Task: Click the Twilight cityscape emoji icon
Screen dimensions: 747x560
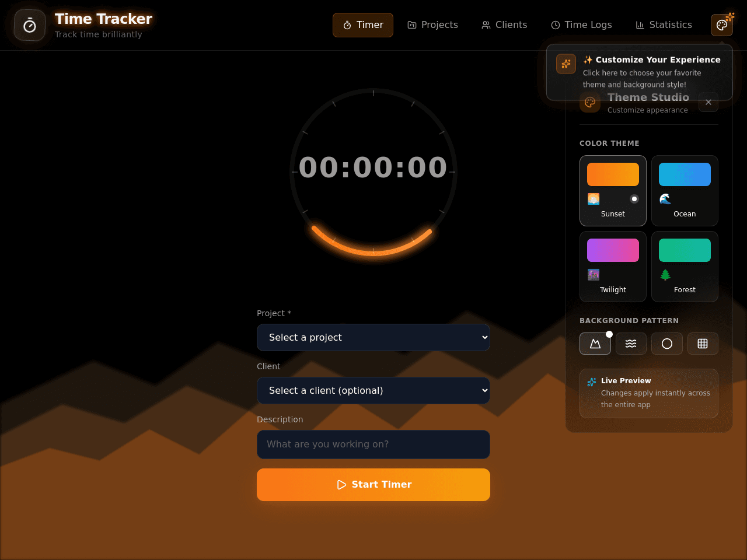Action: click(x=594, y=275)
